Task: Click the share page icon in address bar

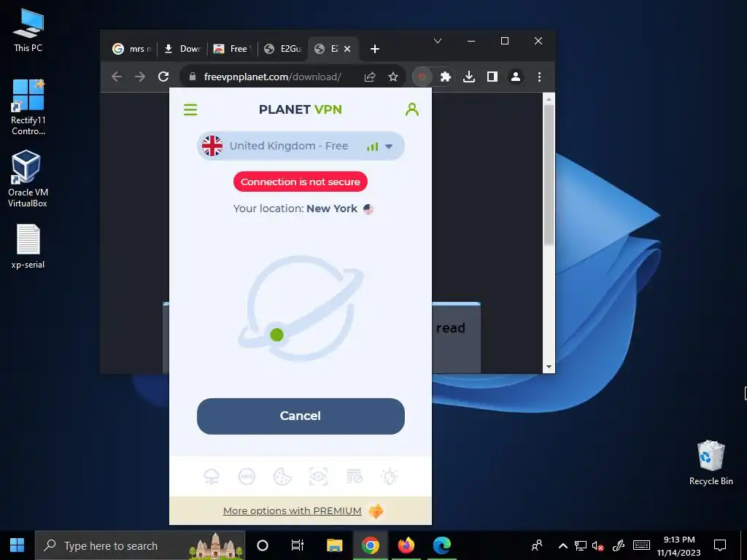Action: [x=370, y=77]
